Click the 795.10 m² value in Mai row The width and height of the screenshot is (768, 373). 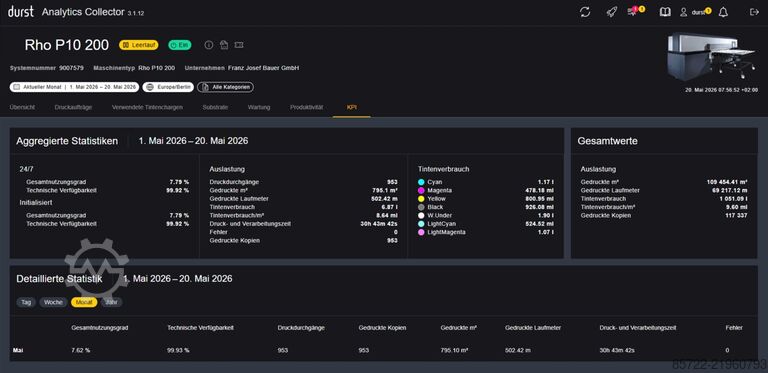click(x=454, y=350)
